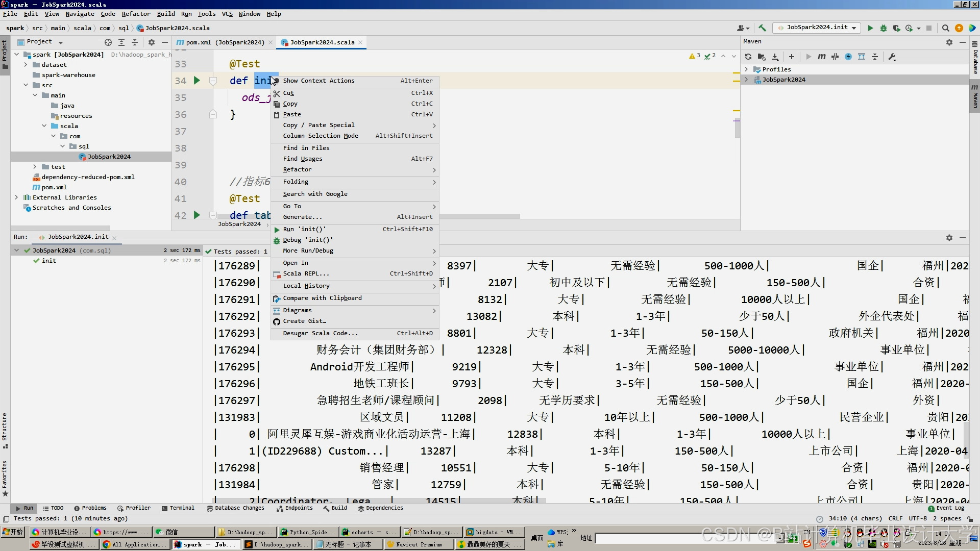Toggle Maven Offline Mode button
980x551 pixels.
835,57
